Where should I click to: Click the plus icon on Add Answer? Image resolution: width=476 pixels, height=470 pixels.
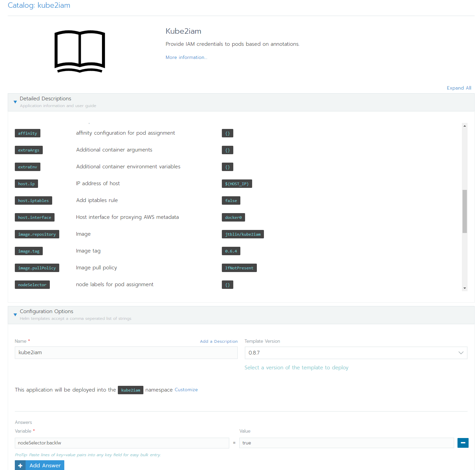[20, 465]
